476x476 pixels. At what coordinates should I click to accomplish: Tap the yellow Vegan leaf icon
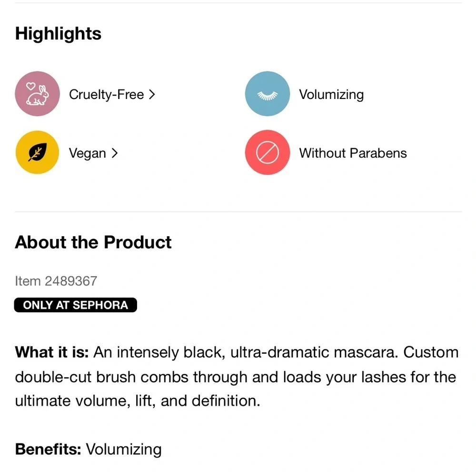click(x=37, y=152)
